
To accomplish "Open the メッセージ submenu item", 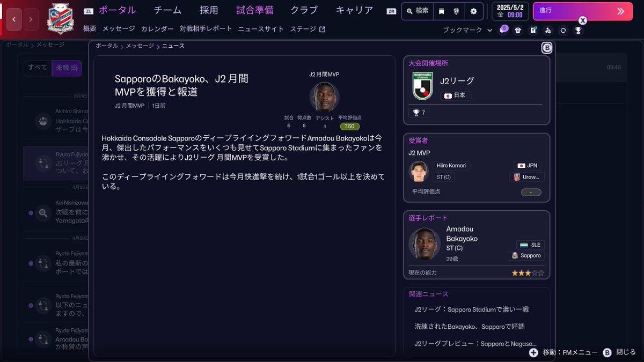I will tap(119, 29).
